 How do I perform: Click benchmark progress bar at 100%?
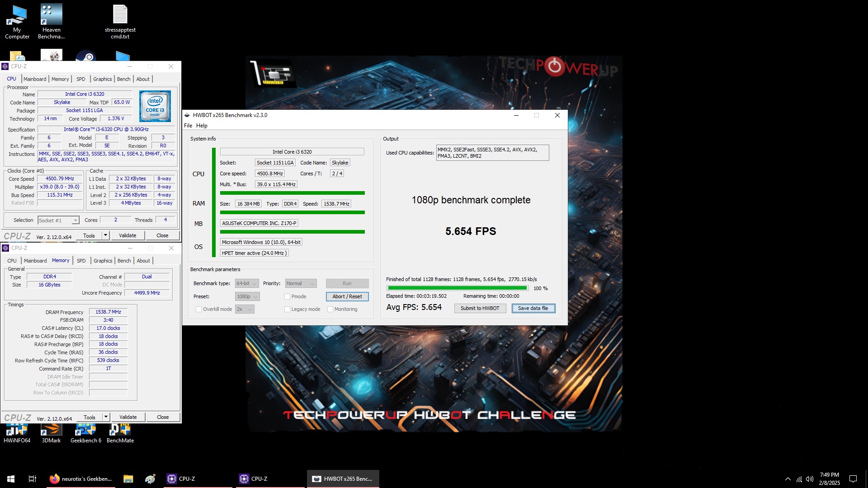458,288
